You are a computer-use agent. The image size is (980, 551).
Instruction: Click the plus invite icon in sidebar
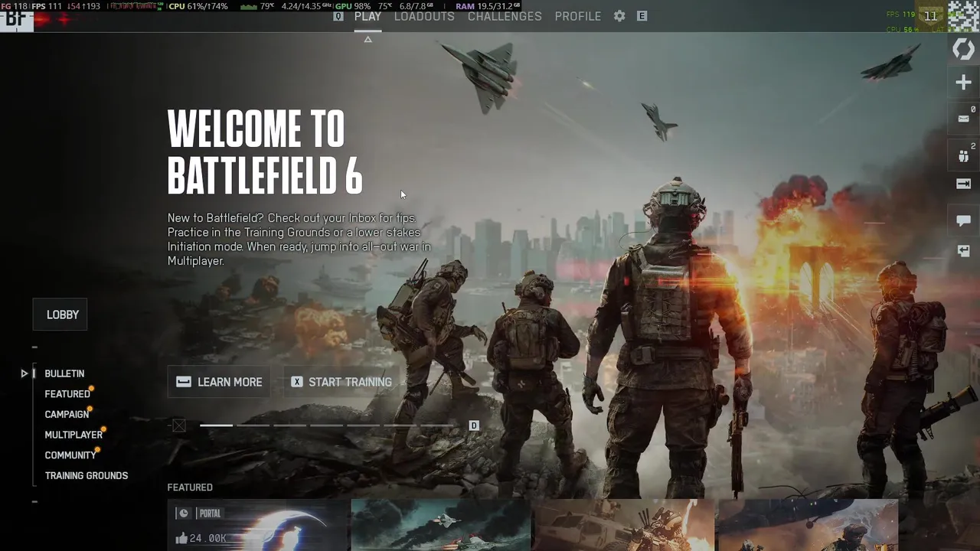tap(963, 83)
